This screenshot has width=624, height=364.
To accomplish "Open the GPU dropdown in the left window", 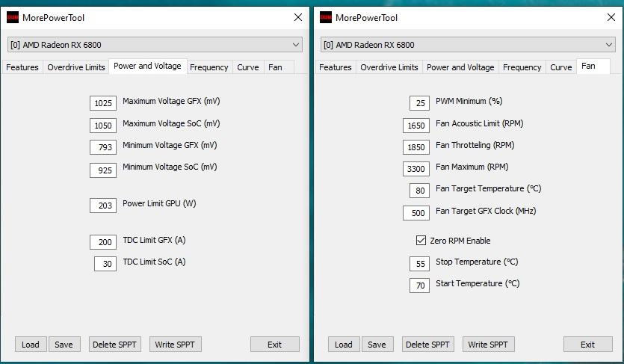I will tap(155, 45).
